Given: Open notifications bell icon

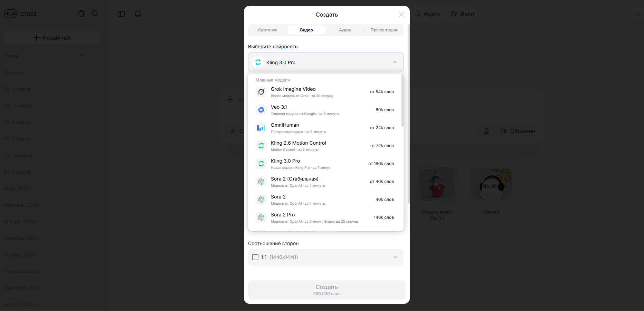Looking at the screenshot, I should pyautogui.click(x=138, y=14).
